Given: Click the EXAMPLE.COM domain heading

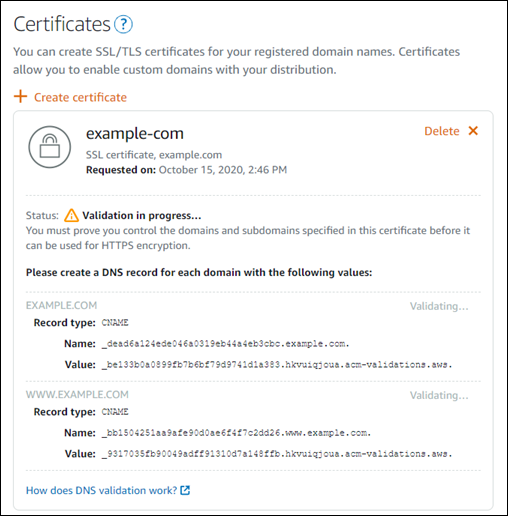Looking at the screenshot, I should (x=61, y=305).
